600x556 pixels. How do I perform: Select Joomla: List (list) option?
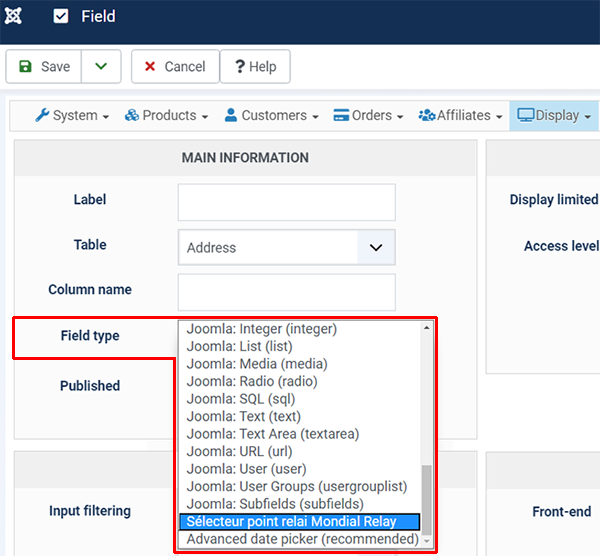(x=300, y=346)
